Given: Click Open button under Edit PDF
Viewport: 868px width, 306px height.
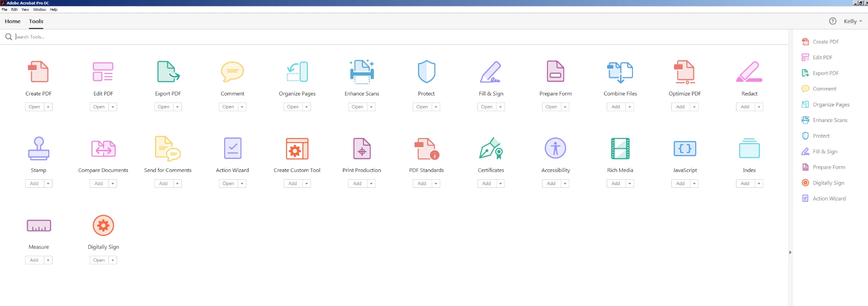Looking at the screenshot, I should click(99, 107).
